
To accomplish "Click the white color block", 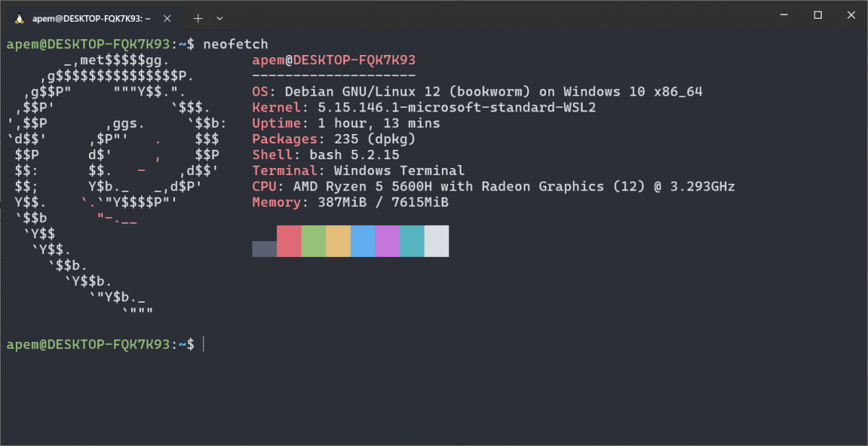I will pos(437,240).
